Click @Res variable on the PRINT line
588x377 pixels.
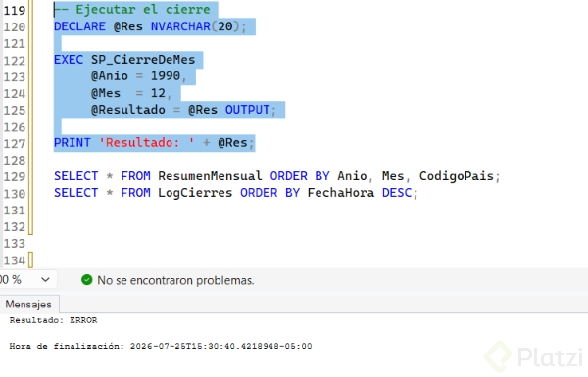(x=232, y=143)
